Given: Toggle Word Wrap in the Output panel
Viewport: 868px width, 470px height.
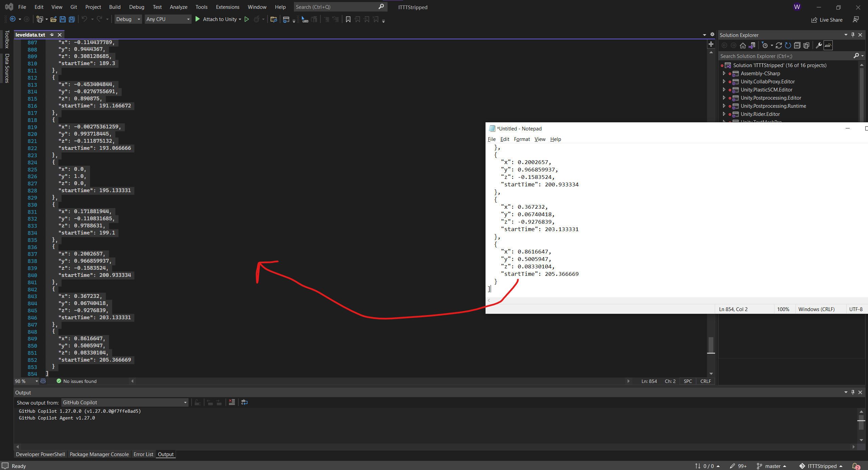Looking at the screenshot, I should [244, 402].
